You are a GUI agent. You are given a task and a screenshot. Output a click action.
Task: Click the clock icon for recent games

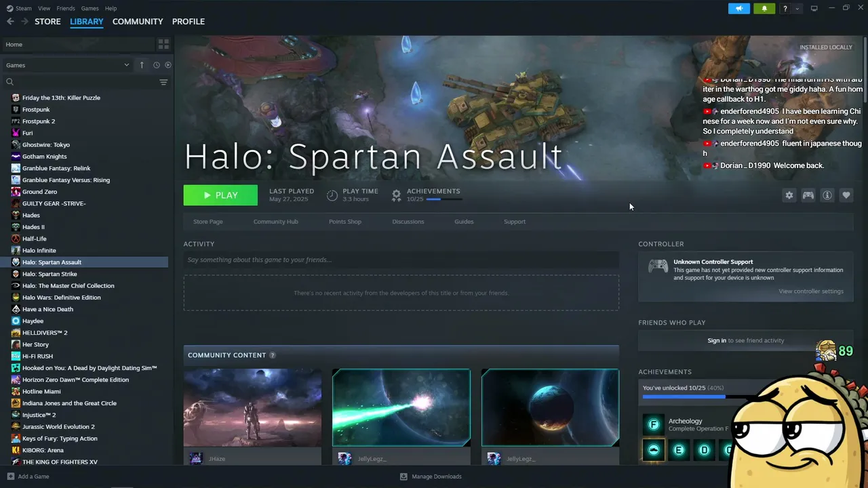point(156,65)
